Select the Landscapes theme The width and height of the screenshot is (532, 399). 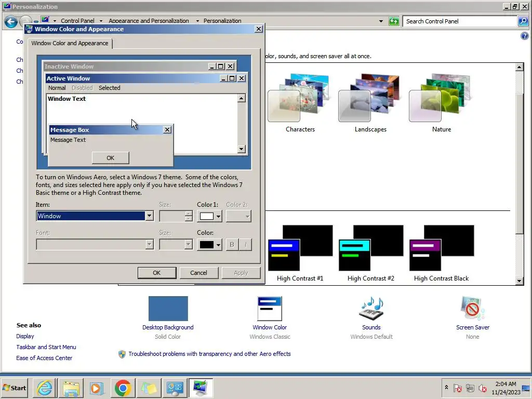[x=370, y=102]
